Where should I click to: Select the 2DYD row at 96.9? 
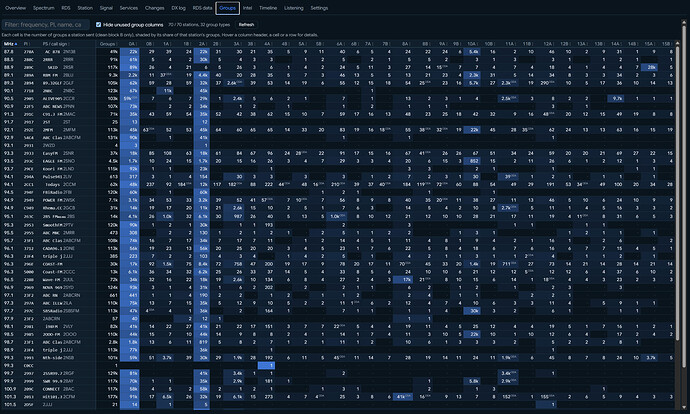pos(338,287)
